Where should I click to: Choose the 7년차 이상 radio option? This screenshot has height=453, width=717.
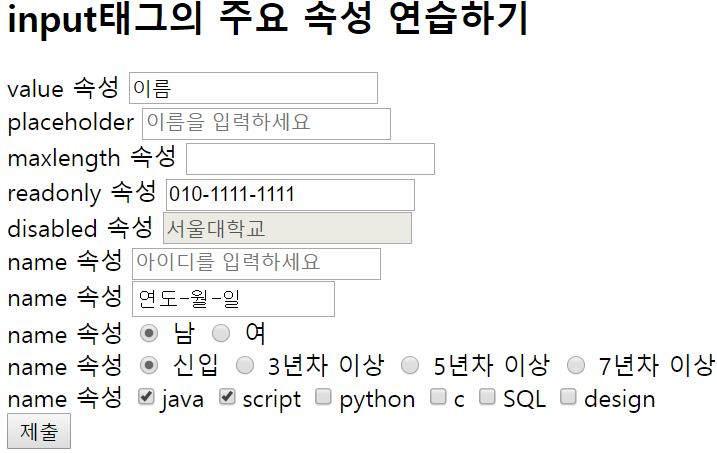pos(576,365)
